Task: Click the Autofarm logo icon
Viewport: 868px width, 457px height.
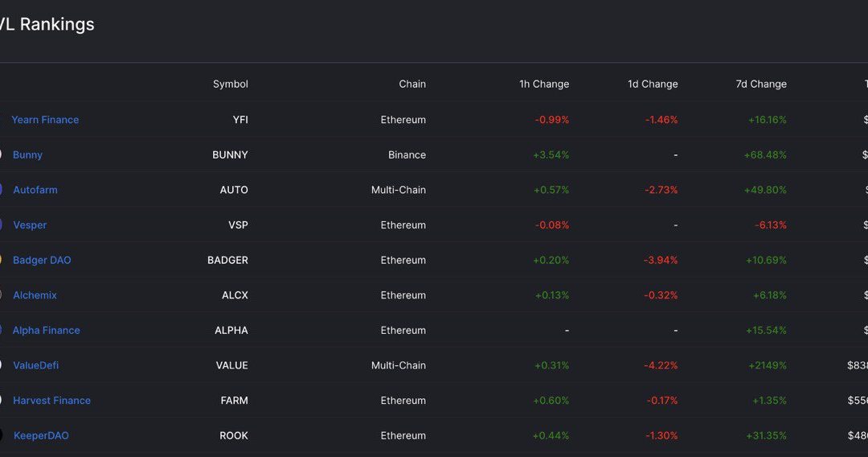Action: [1, 189]
